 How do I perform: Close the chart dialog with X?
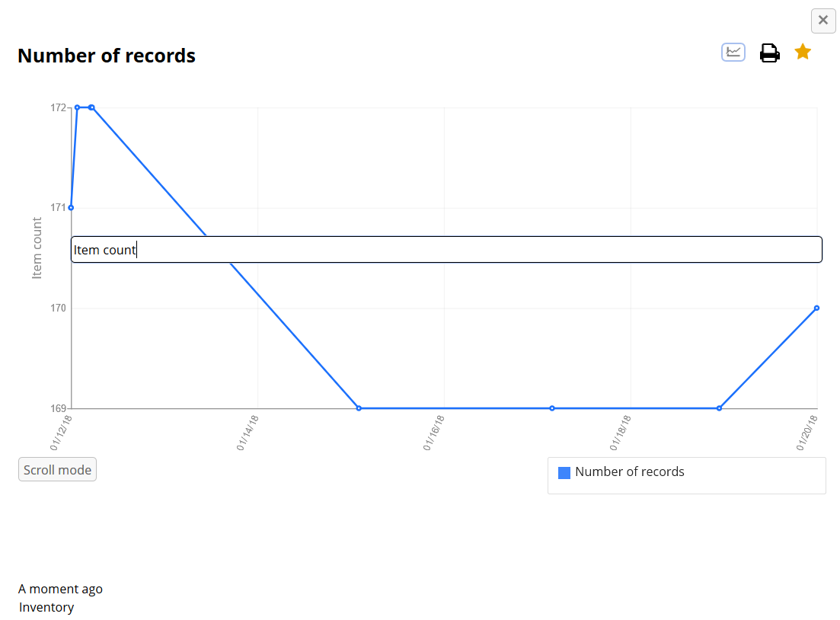(823, 21)
